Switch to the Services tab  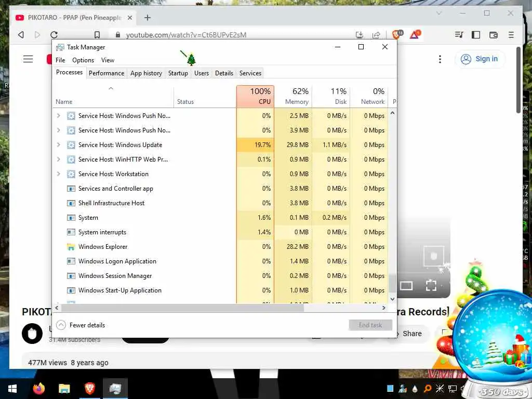250,73
